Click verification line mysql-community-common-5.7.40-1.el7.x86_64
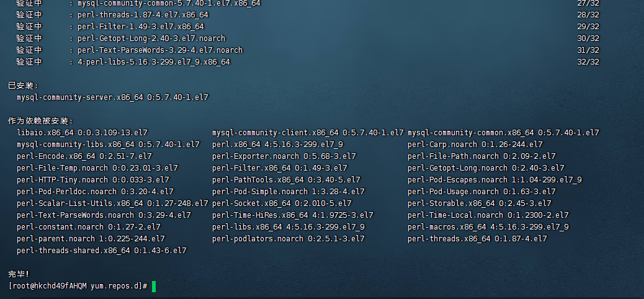Screen dimensions: 644x299 pyautogui.click(x=169, y=3)
